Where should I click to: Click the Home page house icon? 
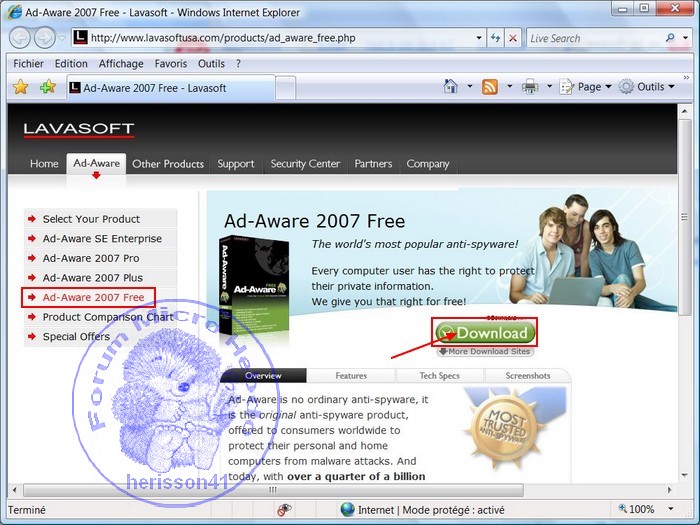coord(451,86)
